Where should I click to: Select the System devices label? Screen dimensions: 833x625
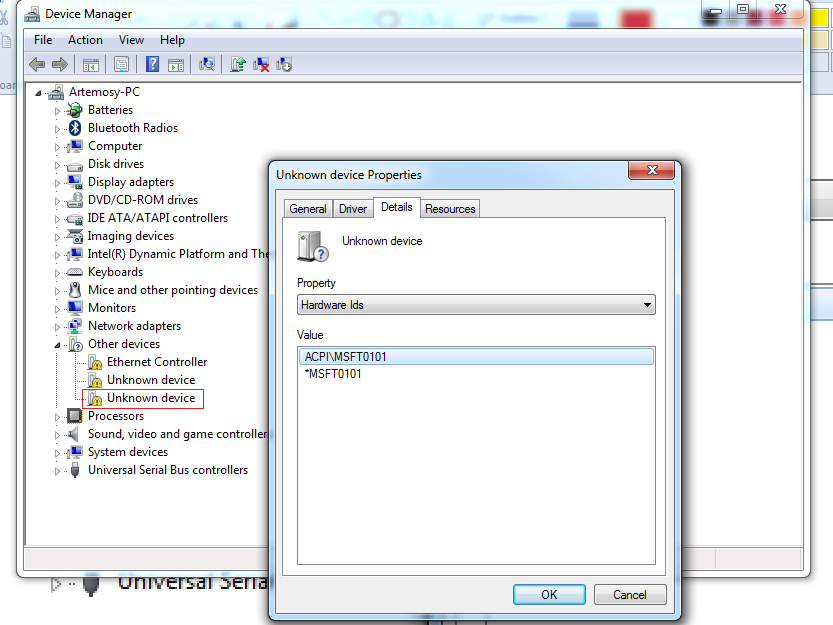[128, 452]
